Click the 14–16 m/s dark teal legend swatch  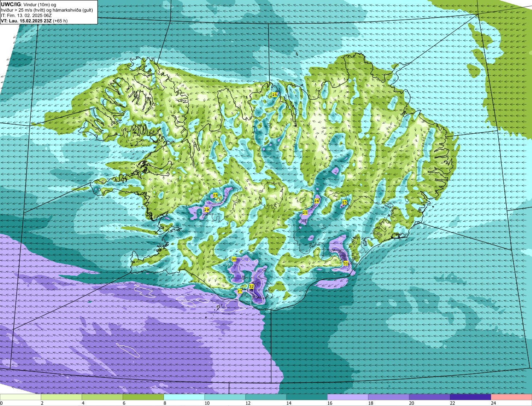tap(307, 397)
